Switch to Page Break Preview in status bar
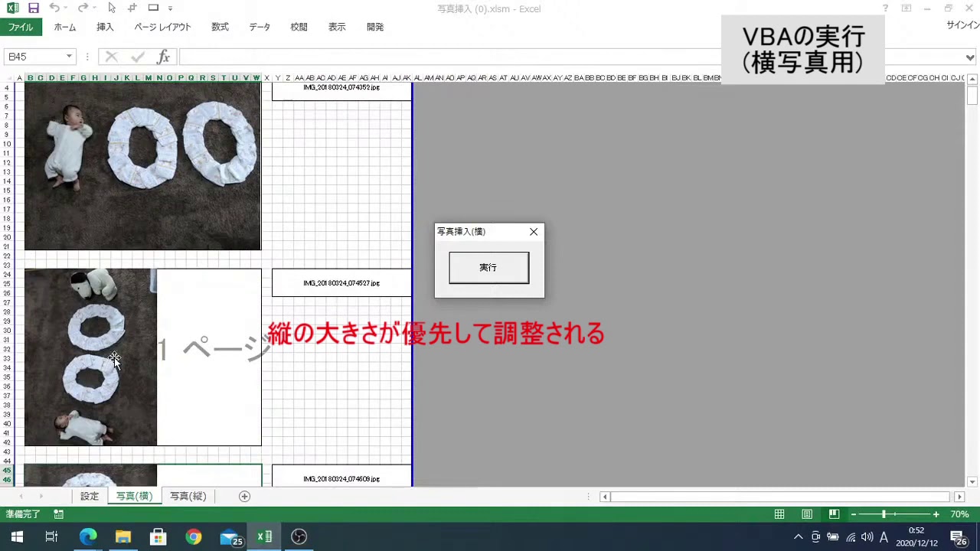 tap(835, 514)
